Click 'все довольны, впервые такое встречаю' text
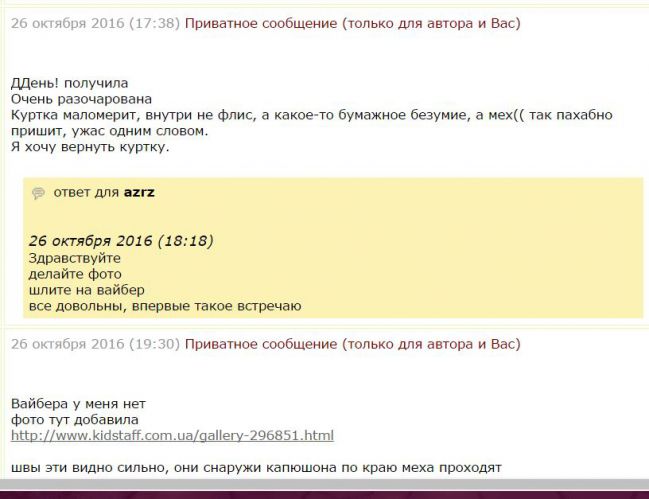The image size is (649, 499). [165, 306]
